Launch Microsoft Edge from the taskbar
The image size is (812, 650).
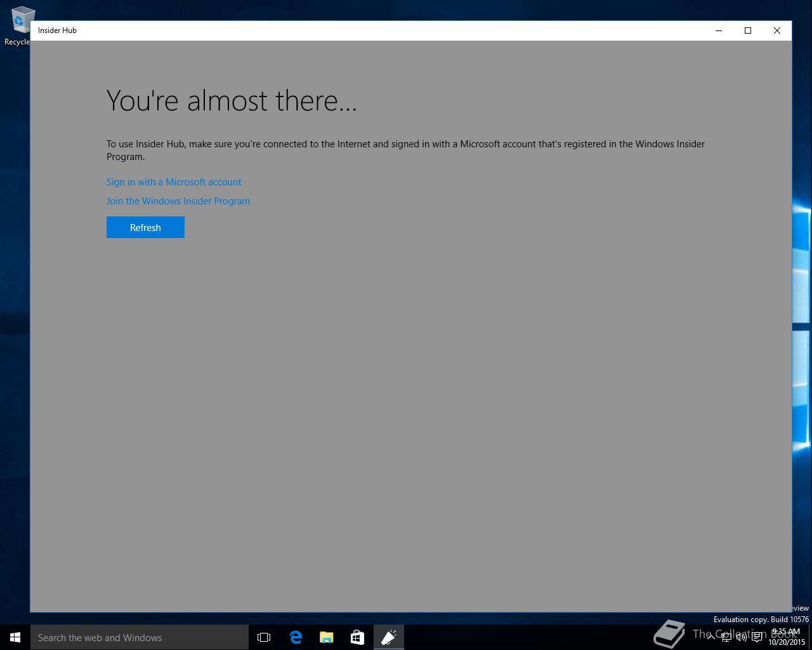click(x=295, y=637)
